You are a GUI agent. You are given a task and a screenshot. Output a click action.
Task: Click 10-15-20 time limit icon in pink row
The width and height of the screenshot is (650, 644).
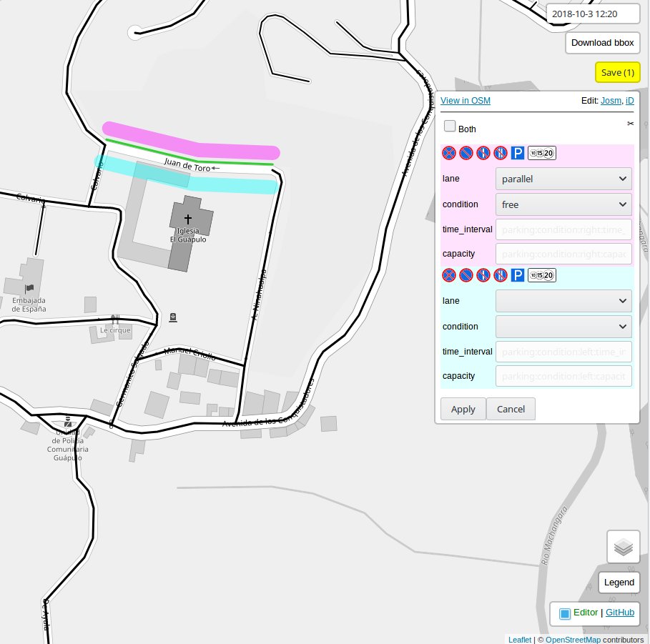point(541,153)
